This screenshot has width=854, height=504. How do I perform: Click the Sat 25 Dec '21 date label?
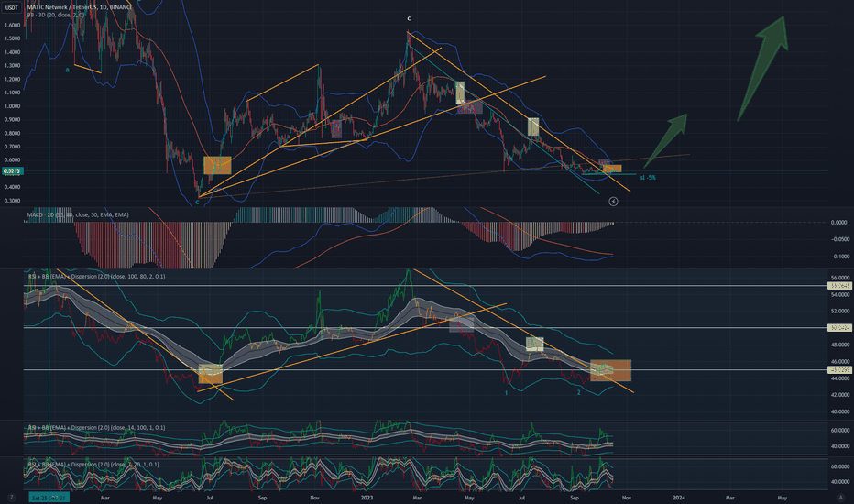[49, 498]
